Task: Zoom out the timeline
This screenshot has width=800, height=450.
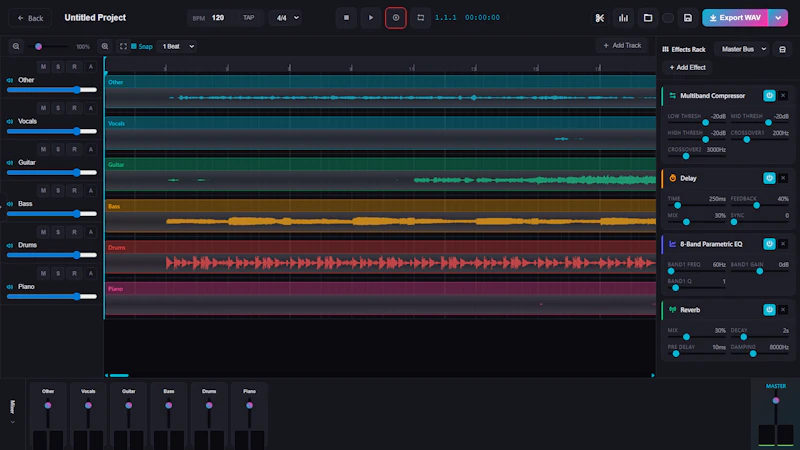Action: pyautogui.click(x=16, y=46)
